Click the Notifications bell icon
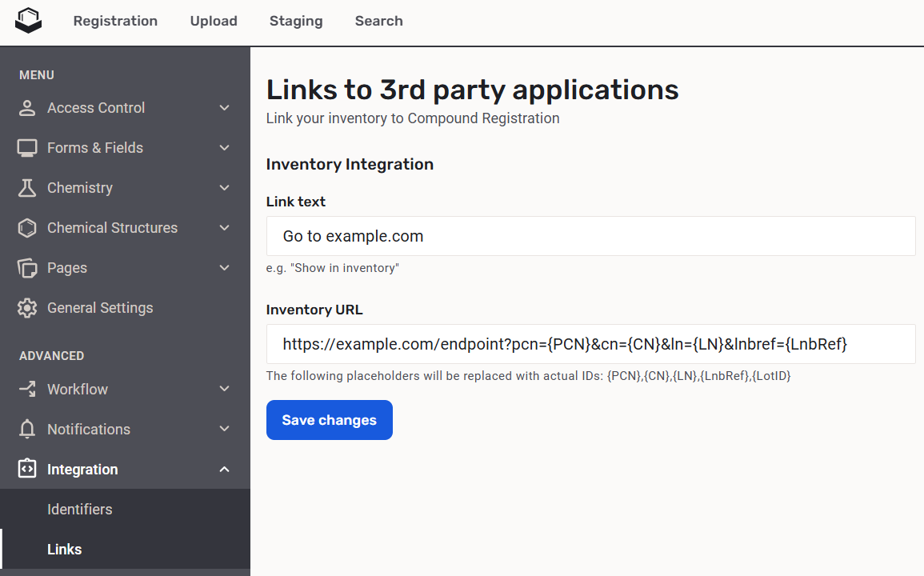 27,430
